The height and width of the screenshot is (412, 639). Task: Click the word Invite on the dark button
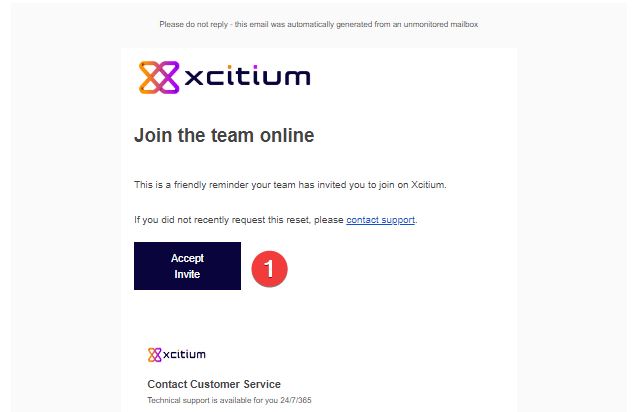tap(187, 274)
